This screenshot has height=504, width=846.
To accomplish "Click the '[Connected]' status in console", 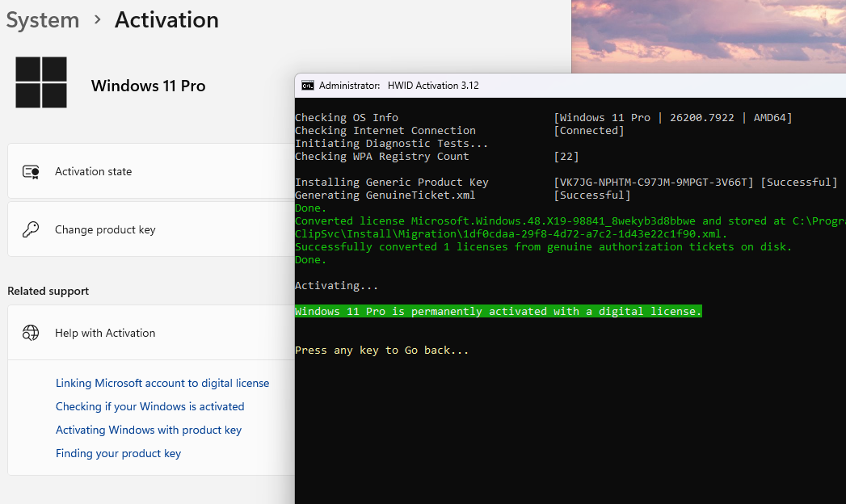I will 588,131.
